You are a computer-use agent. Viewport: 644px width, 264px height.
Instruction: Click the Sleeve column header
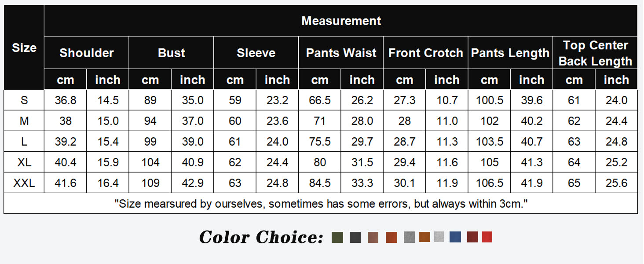pos(256,53)
